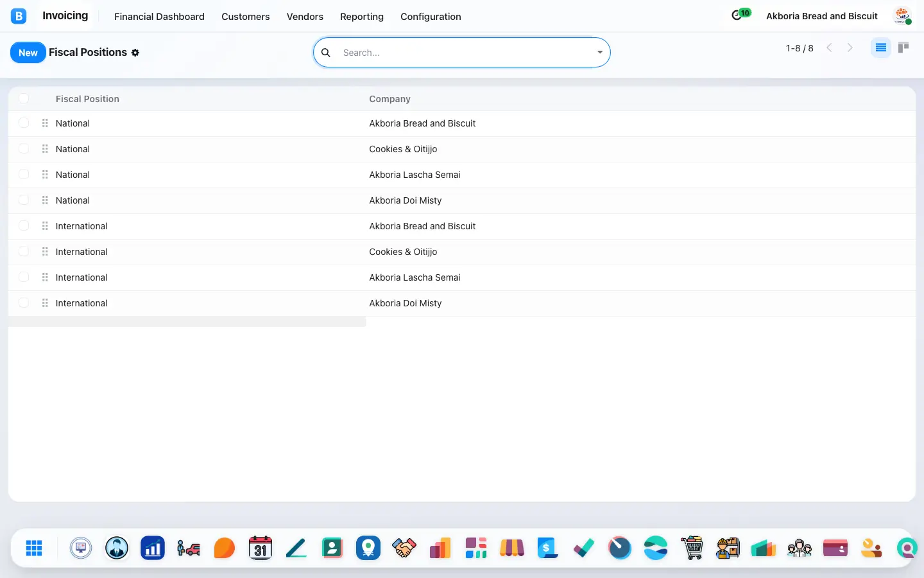Open the striped shop awning app in the dock

click(x=512, y=548)
